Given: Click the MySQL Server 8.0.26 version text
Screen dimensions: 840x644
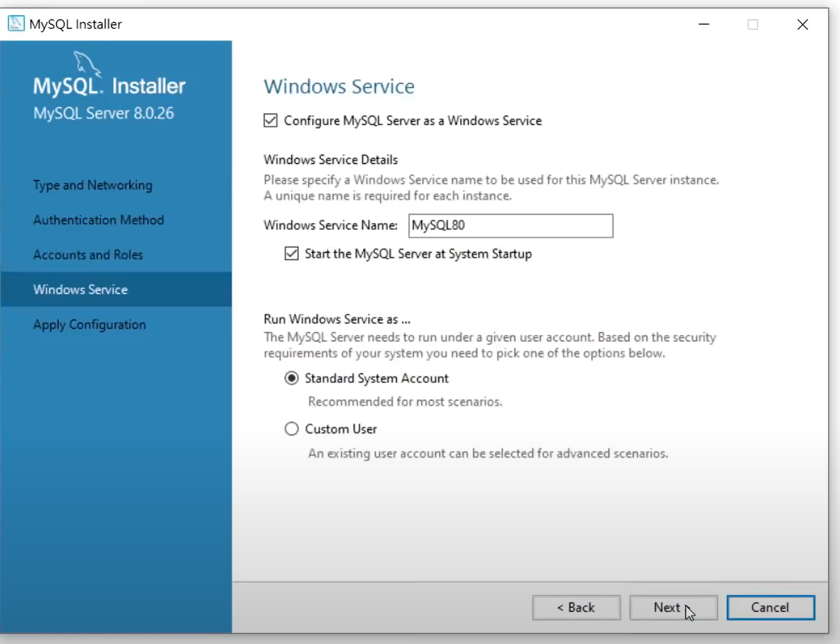Looking at the screenshot, I should point(104,113).
